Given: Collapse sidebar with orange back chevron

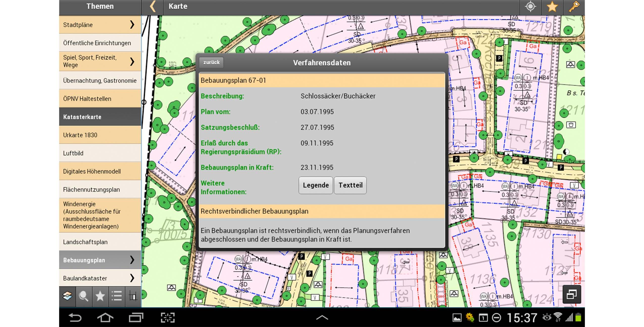Looking at the screenshot, I should click(x=153, y=7).
